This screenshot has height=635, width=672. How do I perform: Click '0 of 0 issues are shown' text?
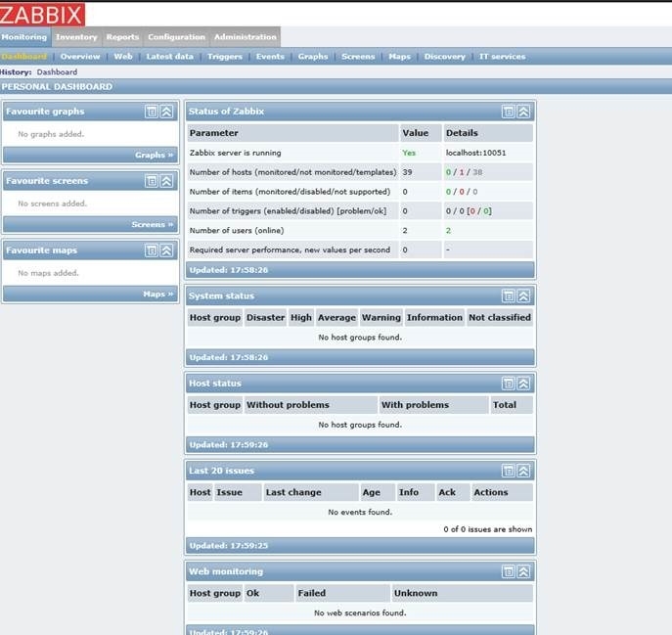tap(488, 529)
